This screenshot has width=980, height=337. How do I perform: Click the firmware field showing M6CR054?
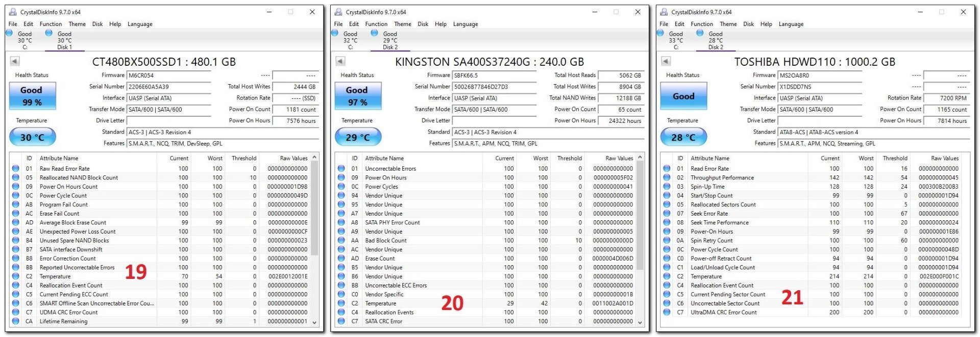pyautogui.click(x=169, y=75)
